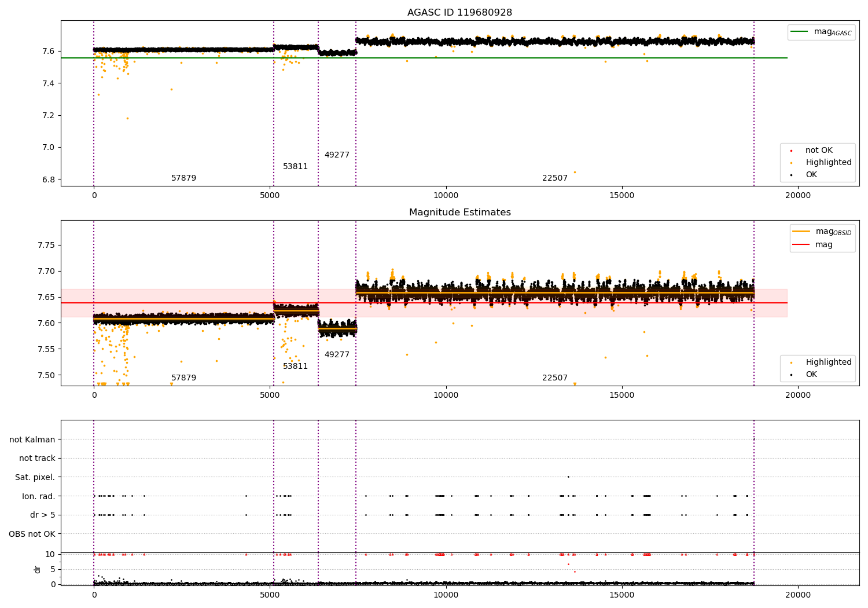The height and width of the screenshot is (608, 868).
Task: Click 'Highlighted' legend entry in middle plot
Action: pos(828,362)
